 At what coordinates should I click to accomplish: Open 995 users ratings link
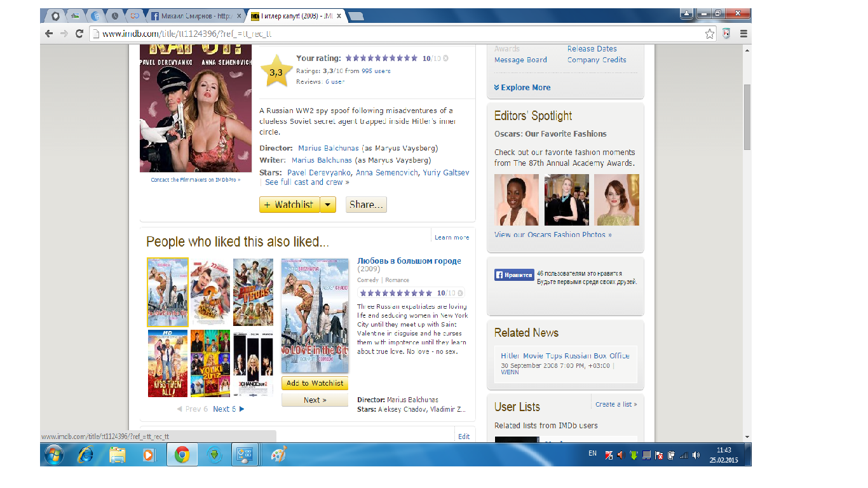click(376, 71)
